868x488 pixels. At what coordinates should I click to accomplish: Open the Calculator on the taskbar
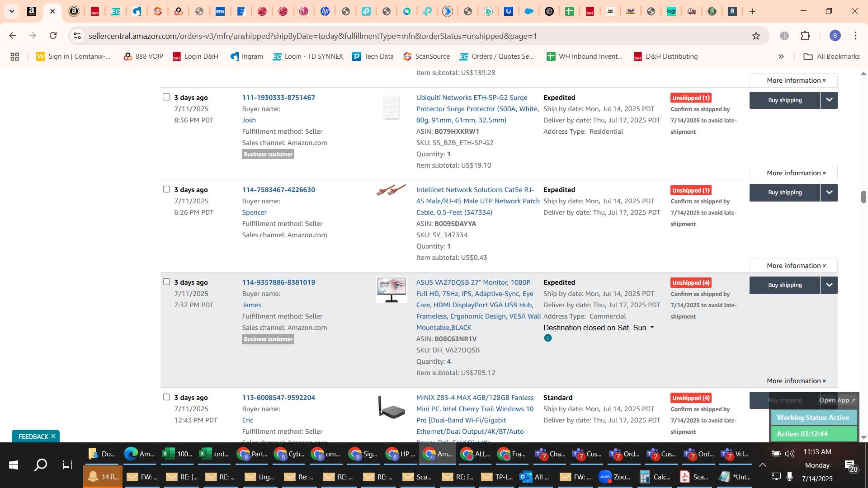(x=655, y=477)
